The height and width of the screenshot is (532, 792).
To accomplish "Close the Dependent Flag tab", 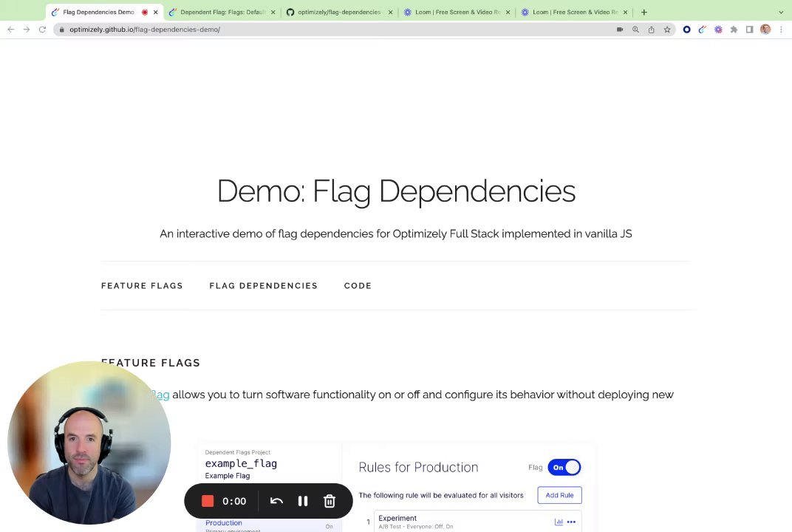I will pos(273,12).
